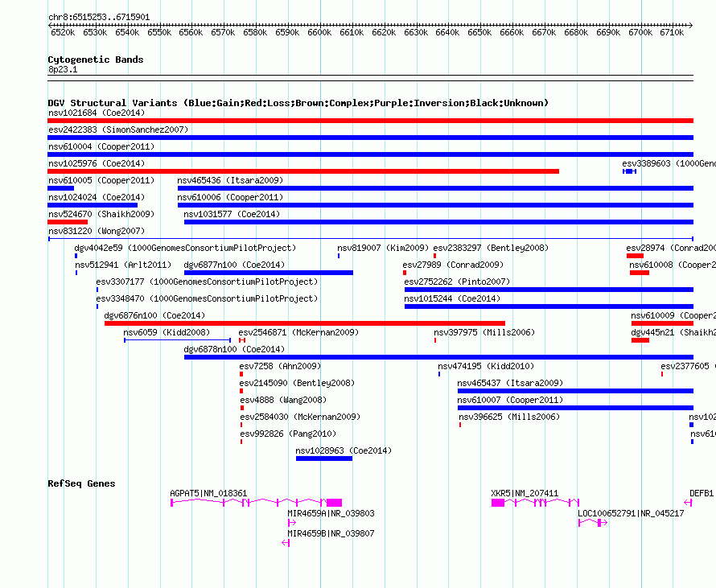The image size is (716, 588).
Task: Open esv2145090 (Bentley2008) label
Action: (298, 383)
